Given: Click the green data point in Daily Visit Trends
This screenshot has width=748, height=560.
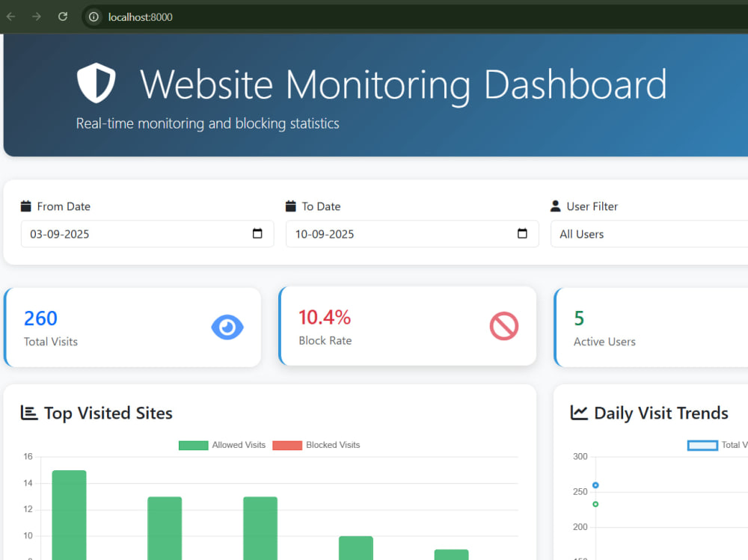Looking at the screenshot, I should (x=595, y=504).
